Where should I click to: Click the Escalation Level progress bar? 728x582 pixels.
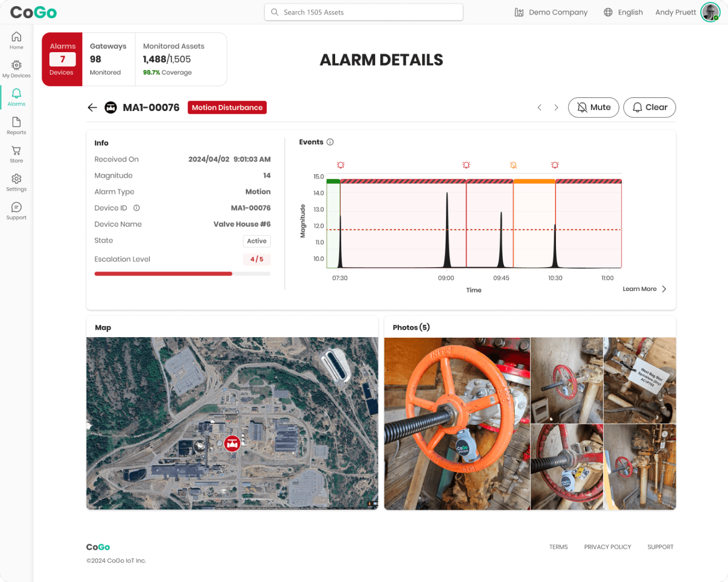[x=182, y=274]
